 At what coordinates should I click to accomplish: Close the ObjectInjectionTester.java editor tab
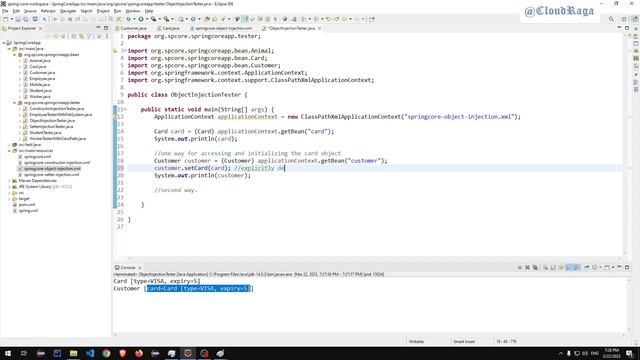click(x=320, y=28)
